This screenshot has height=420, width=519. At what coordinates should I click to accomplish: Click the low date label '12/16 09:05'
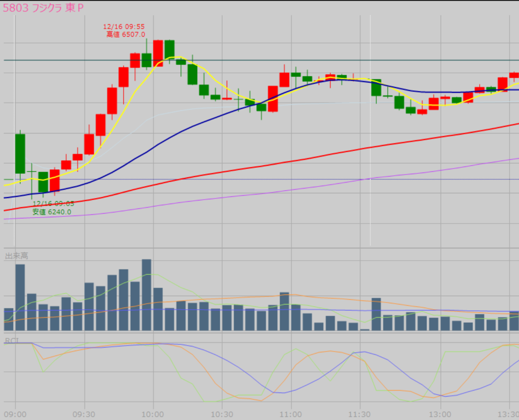click(x=53, y=203)
